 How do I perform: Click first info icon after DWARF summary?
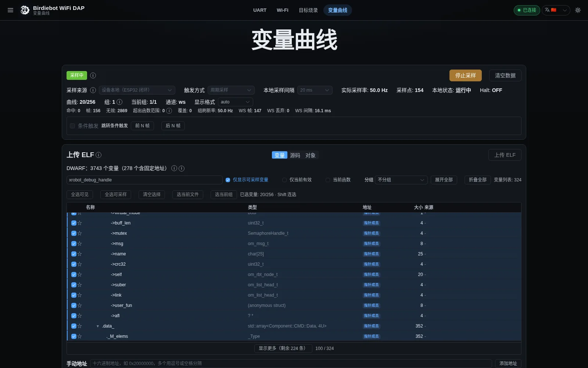click(x=174, y=168)
